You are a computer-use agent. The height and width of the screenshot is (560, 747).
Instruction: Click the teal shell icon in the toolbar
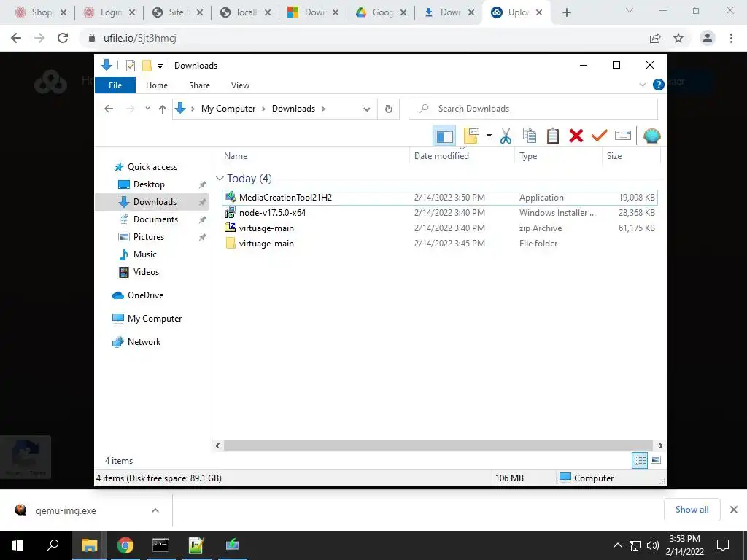click(x=651, y=136)
